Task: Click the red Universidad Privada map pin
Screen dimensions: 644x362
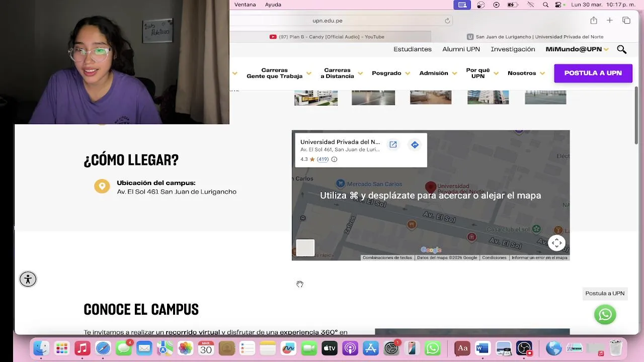Action: tap(430, 188)
